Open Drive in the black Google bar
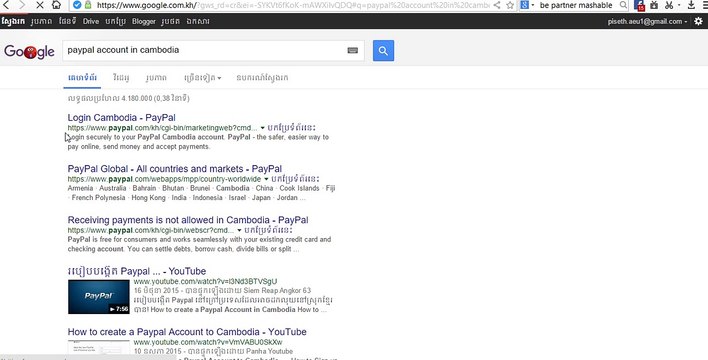The height and width of the screenshot is (360, 708). click(x=91, y=21)
